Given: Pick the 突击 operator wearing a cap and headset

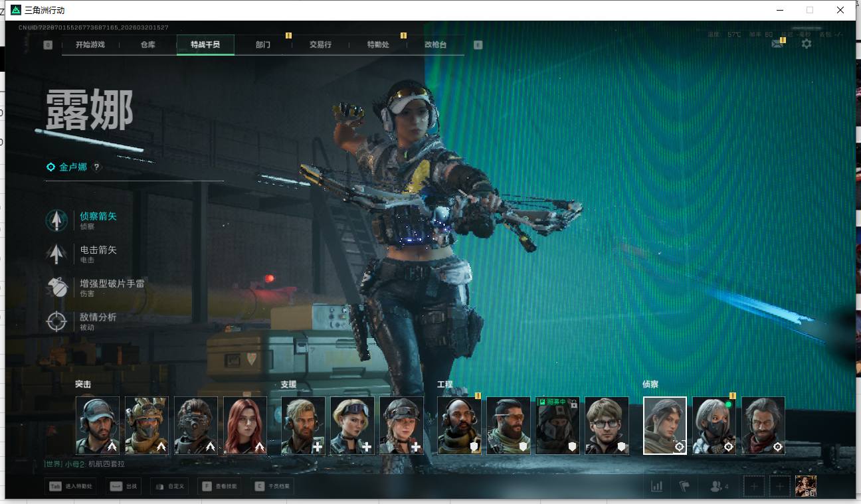Looking at the screenshot, I should click(x=98, y=426).
